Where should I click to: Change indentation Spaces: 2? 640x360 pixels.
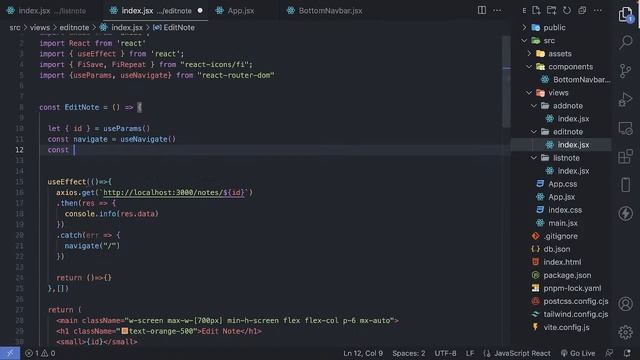click(x=409, y=353)
